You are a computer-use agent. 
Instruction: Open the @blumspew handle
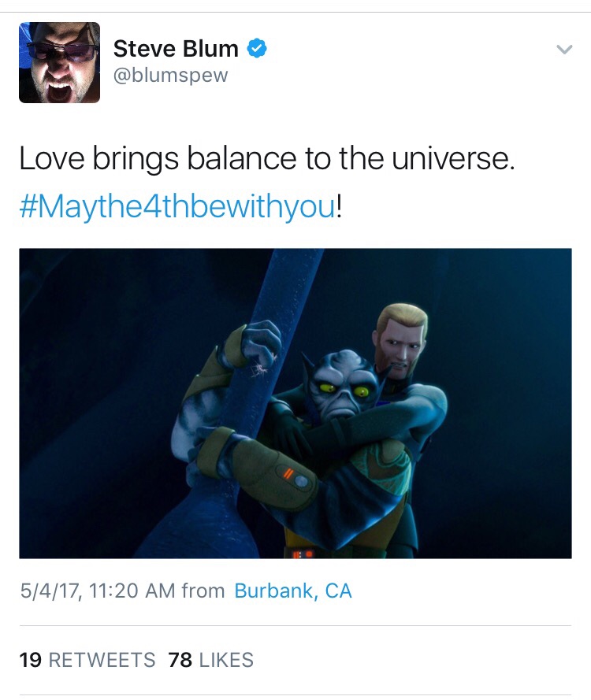pyautogui.click(x=171, y=75)
